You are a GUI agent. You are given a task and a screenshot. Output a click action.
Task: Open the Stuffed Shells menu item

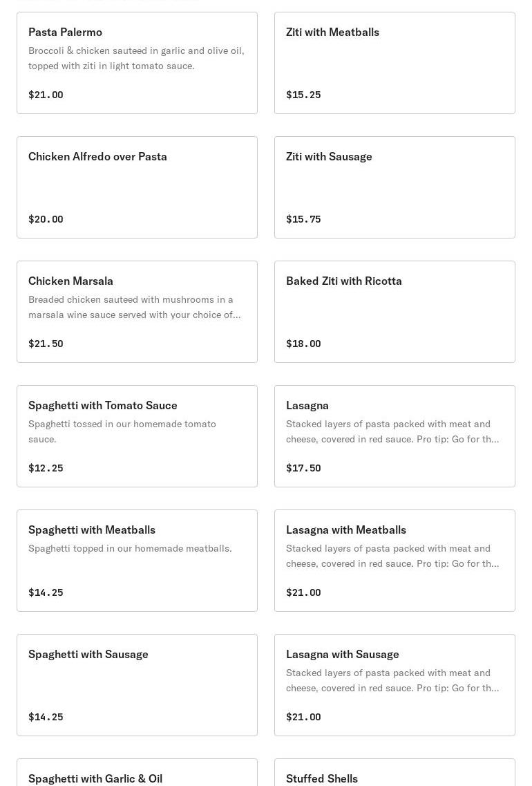tap(322, 778)
